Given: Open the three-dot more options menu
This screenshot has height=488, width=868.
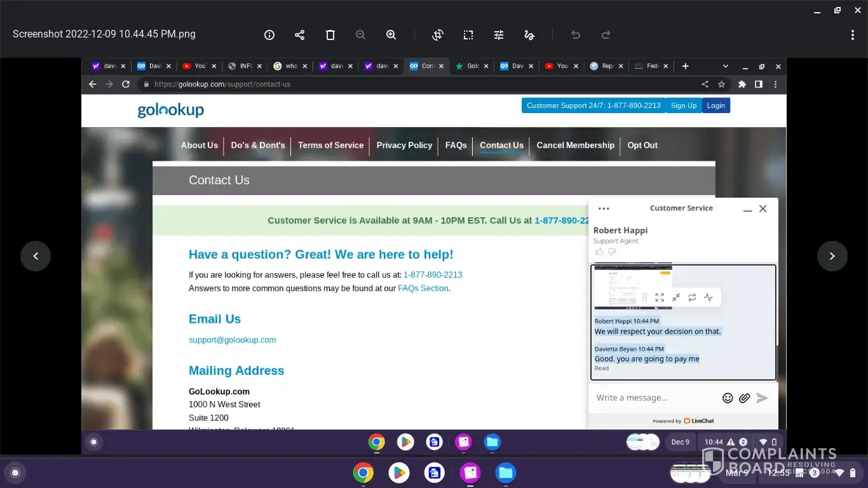Looking at the screenshot, I should [x=853, y=35].
